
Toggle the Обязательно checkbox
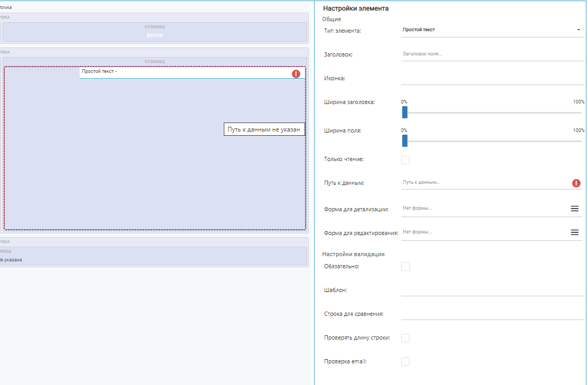coord(405,267)
